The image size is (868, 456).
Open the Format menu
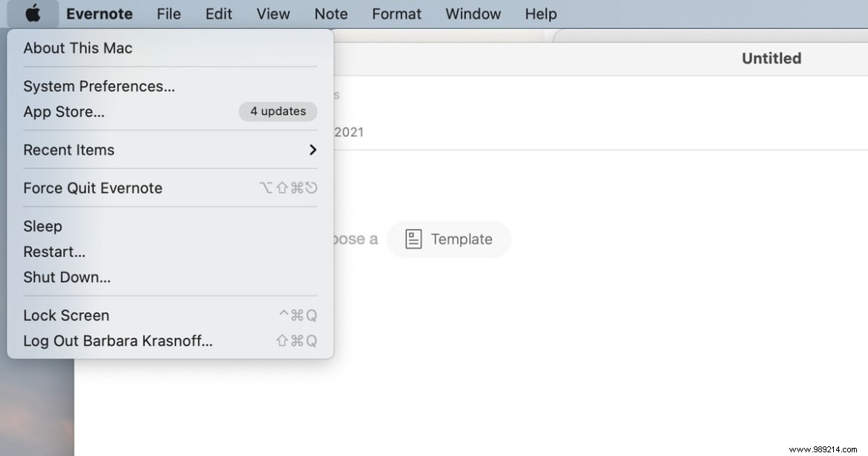(396, 13)
